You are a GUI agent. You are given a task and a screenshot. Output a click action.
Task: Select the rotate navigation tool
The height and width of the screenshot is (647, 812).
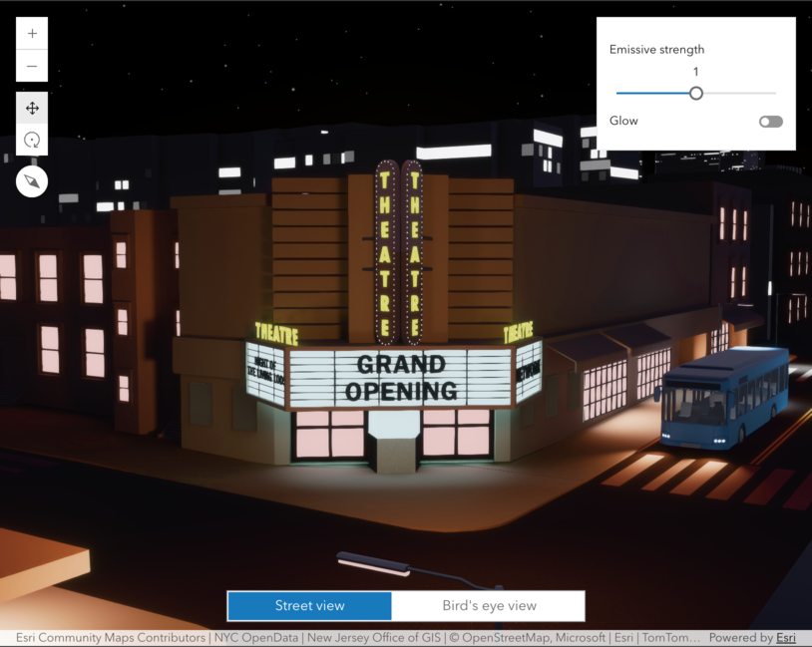tap(32, 140)
